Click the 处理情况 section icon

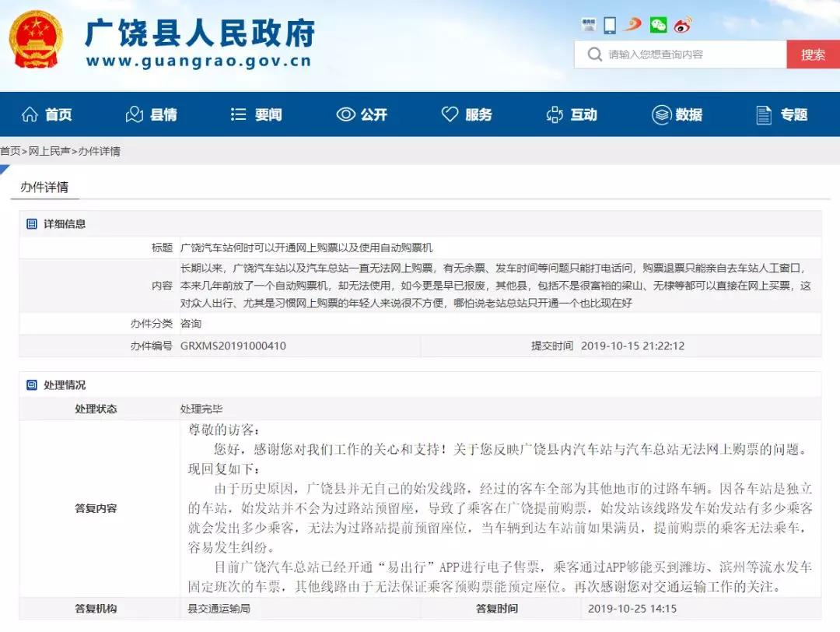32,385
